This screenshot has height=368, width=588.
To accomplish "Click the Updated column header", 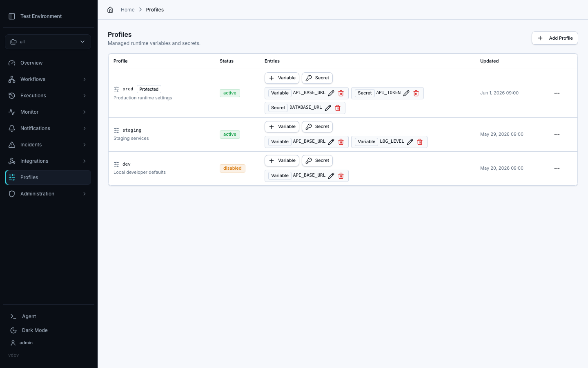I will tap(489, 61).
